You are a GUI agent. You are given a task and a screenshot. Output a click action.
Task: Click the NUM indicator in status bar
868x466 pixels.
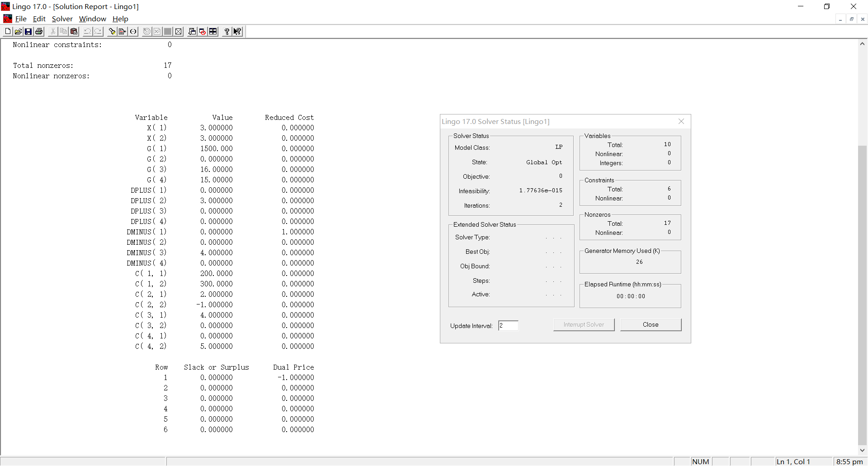[701, 461]
